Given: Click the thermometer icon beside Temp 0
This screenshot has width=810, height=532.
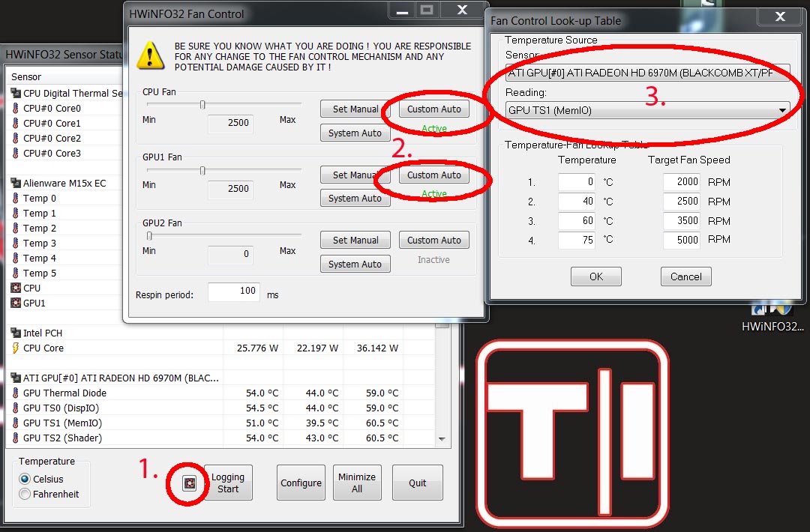Looking at the screenshot, I should (16, 198).
